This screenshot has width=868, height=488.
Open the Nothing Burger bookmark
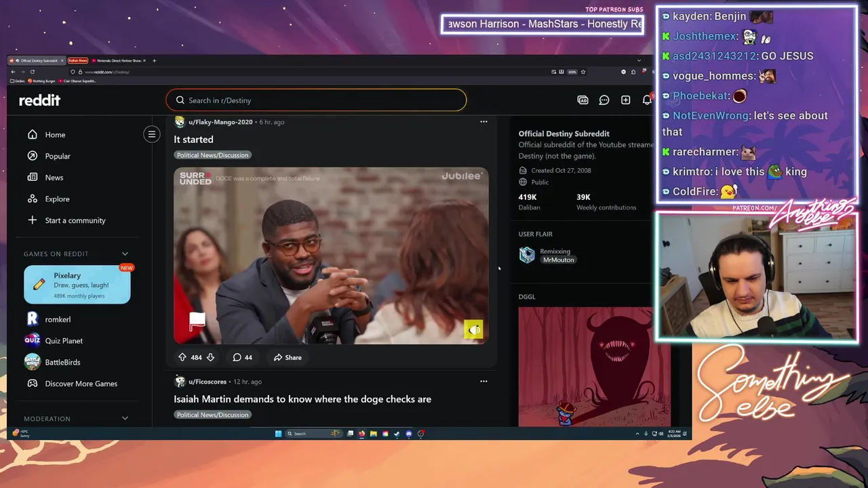41,81
